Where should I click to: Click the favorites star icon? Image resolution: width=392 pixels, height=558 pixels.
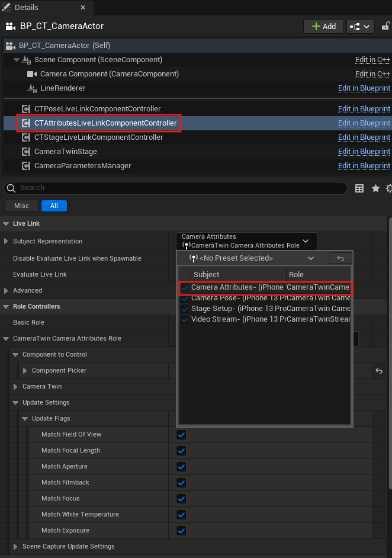[x=375, y=188]
